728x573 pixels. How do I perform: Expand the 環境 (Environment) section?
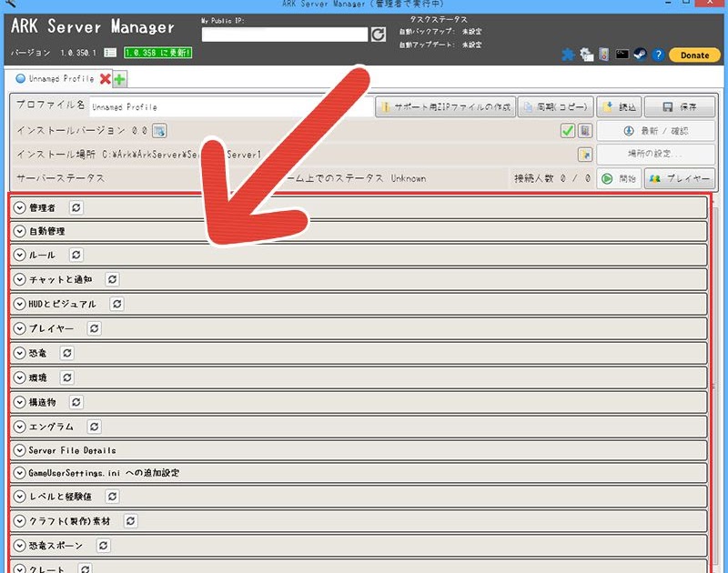coord(19,377)
